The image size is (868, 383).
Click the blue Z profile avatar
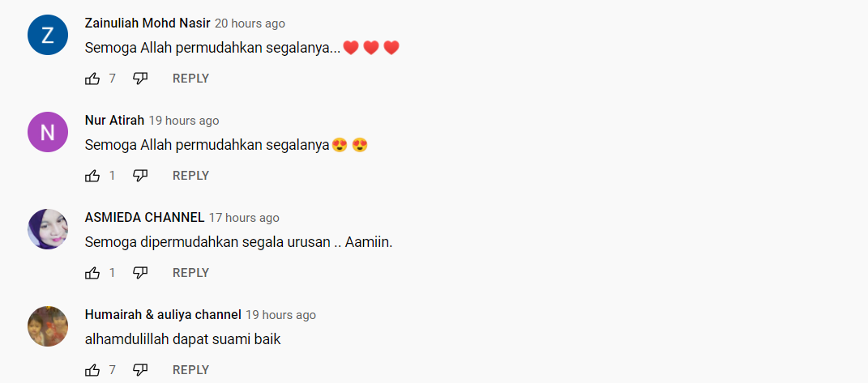pyautogui.click(x=48, y=35)
